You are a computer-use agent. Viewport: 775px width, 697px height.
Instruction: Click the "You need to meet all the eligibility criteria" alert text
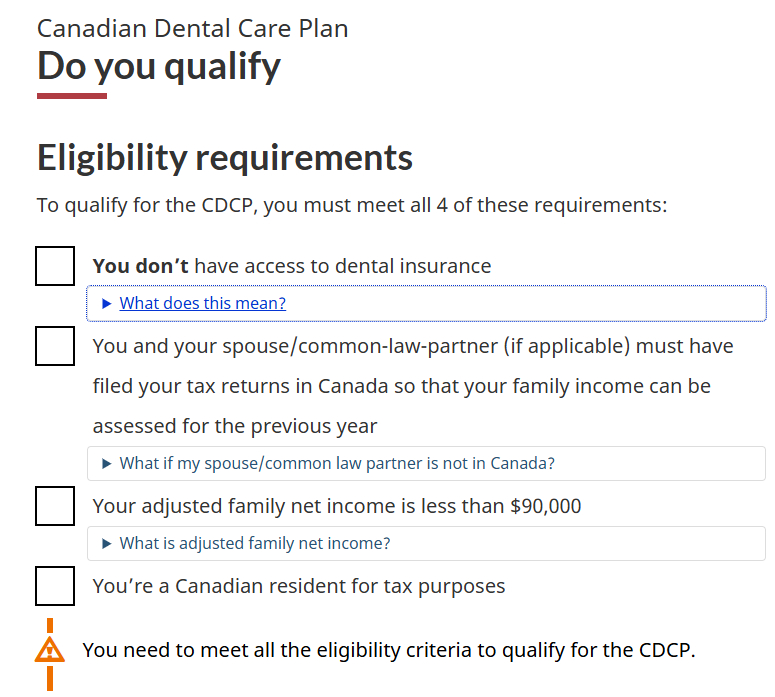point(388,650)
